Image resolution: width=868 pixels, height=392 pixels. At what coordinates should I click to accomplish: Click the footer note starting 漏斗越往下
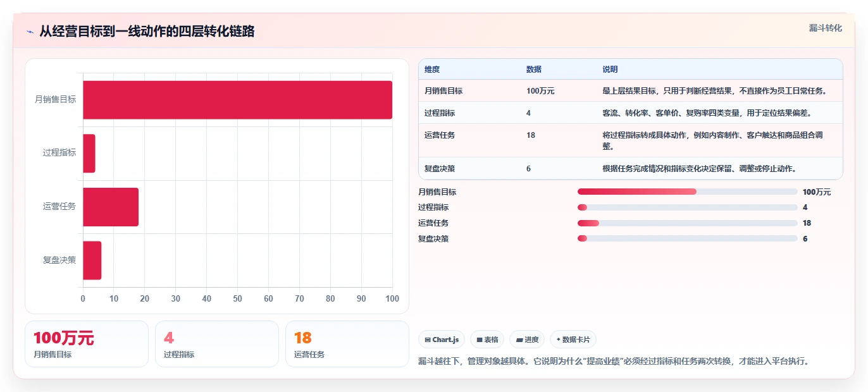(614, 362)
